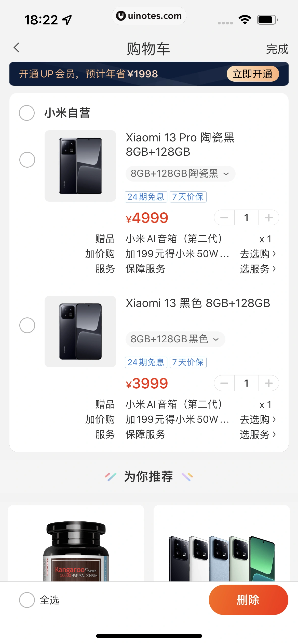Tap 完成 to finish editing the cart
The width and height of the screenshot is (298, 644).
click(277, 49)
